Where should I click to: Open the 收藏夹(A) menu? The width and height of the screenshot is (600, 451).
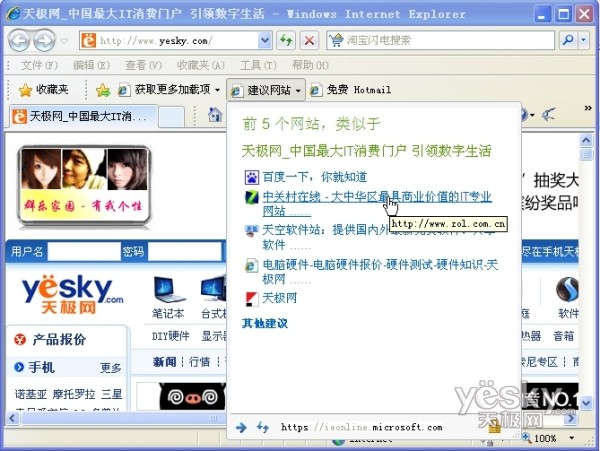(201, 65)
